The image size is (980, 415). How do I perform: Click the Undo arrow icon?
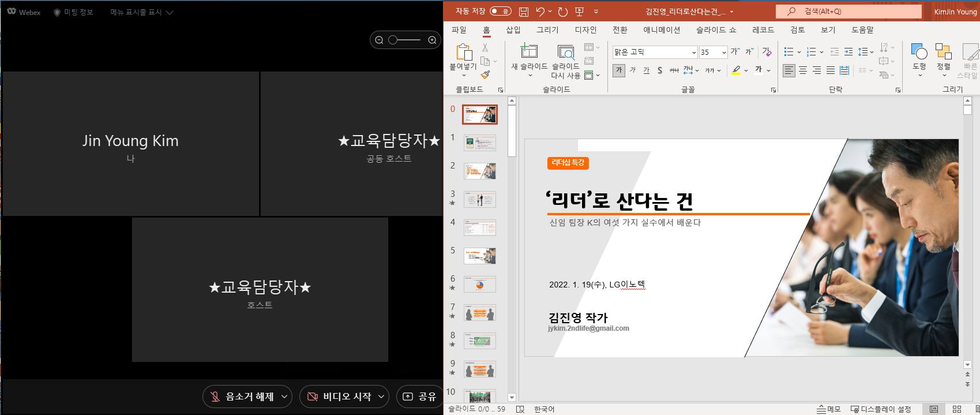pyautogui.click(x=540, y=12)
